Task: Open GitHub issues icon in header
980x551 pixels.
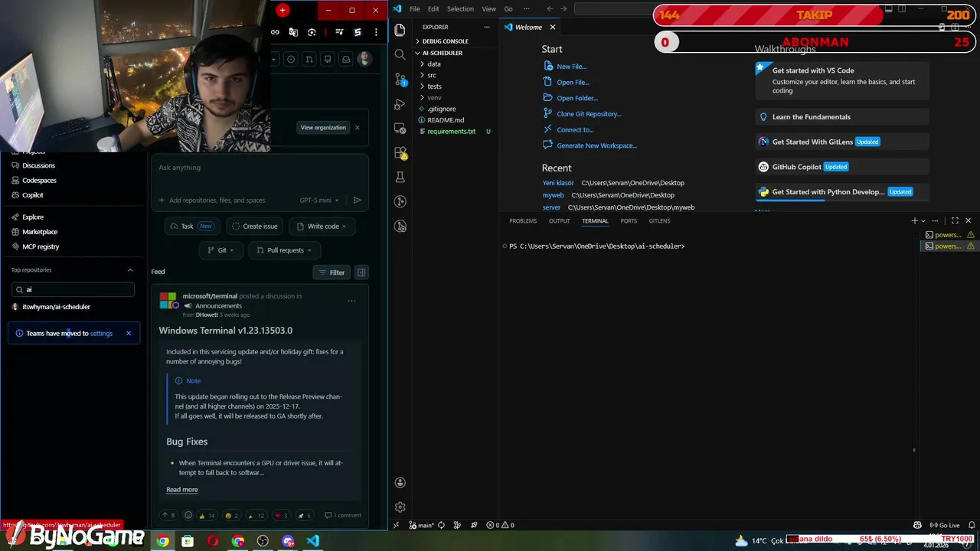Action: 292,59
